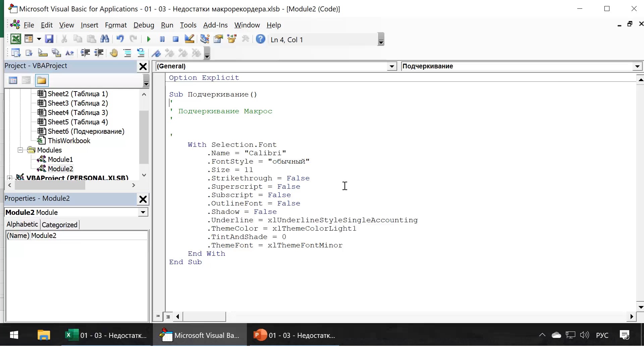Toggle Bookmark with the flag icon

pyautogui.click(x=156, y=53)
